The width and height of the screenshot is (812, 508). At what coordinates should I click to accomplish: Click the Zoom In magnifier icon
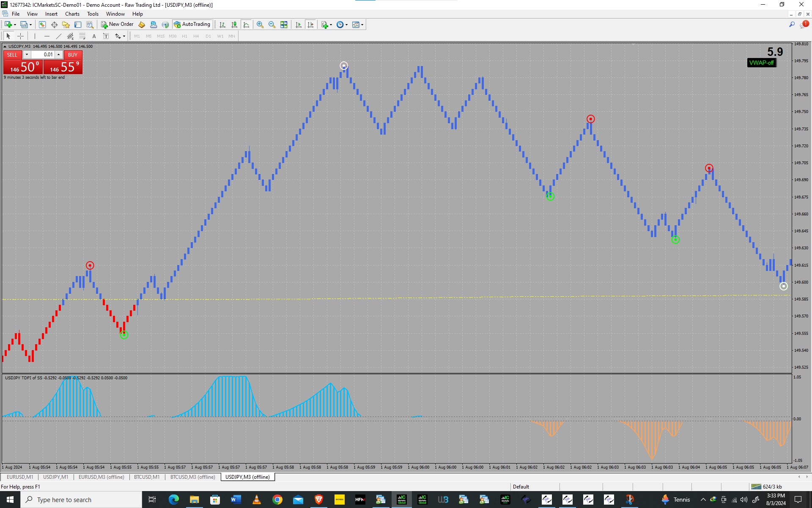tap(260, 25)
